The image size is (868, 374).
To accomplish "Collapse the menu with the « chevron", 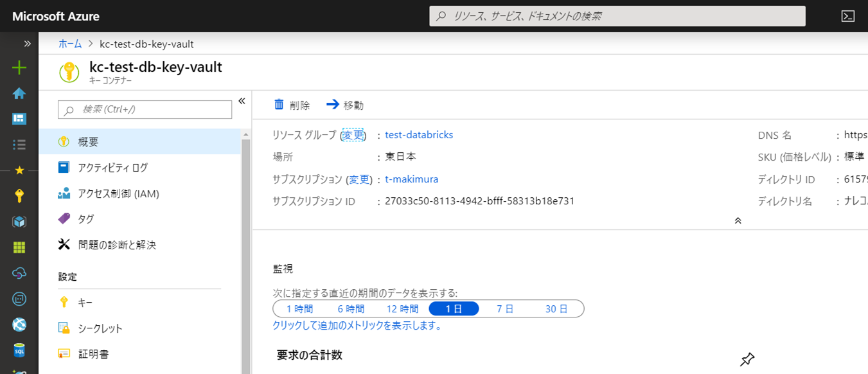I will tap(242, 100).
